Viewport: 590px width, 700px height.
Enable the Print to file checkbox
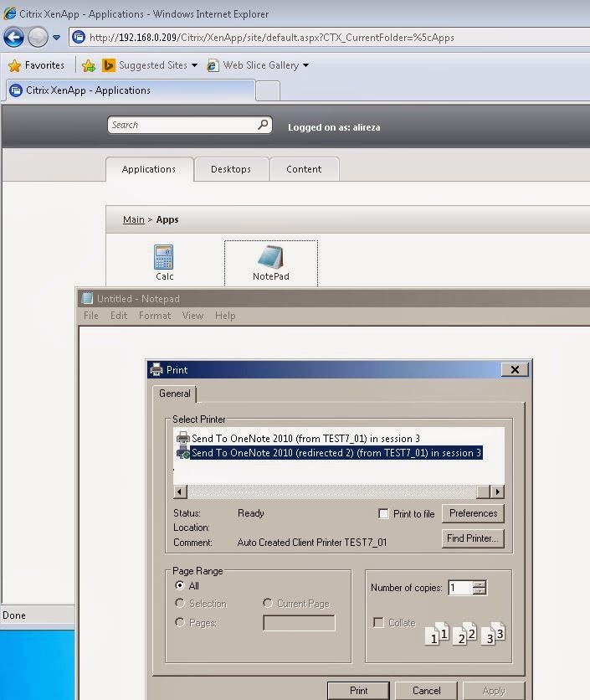(x=383, y=514)
